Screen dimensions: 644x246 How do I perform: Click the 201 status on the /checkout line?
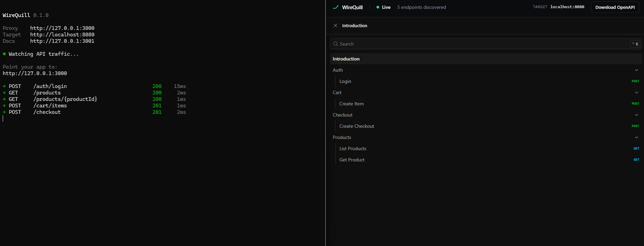point(157,112)
